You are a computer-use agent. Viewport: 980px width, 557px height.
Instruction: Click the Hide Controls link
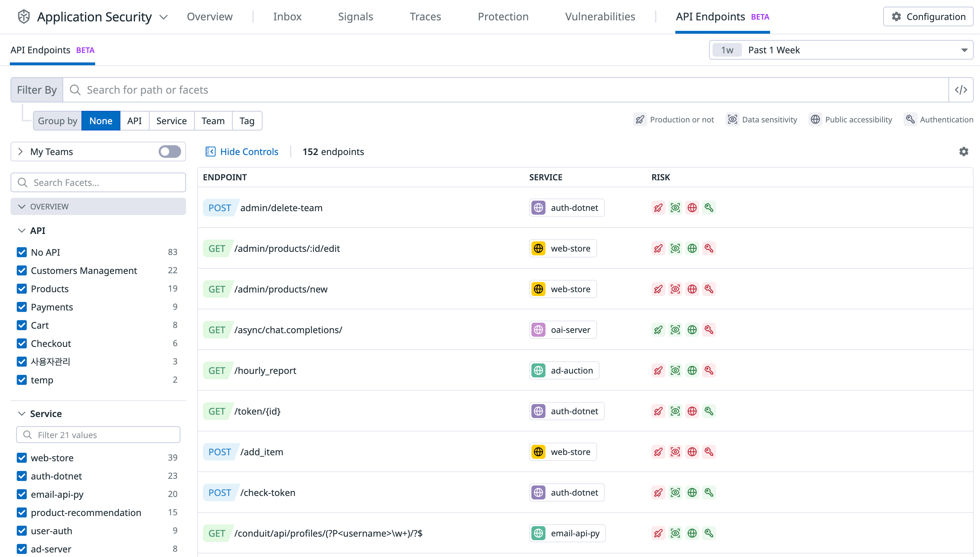click(249, 152)
